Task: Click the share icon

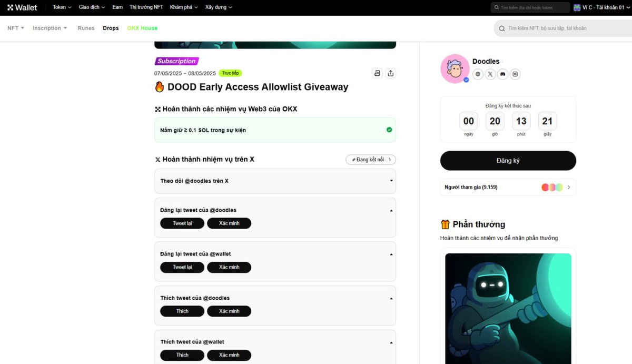Action: pos(390,73)
